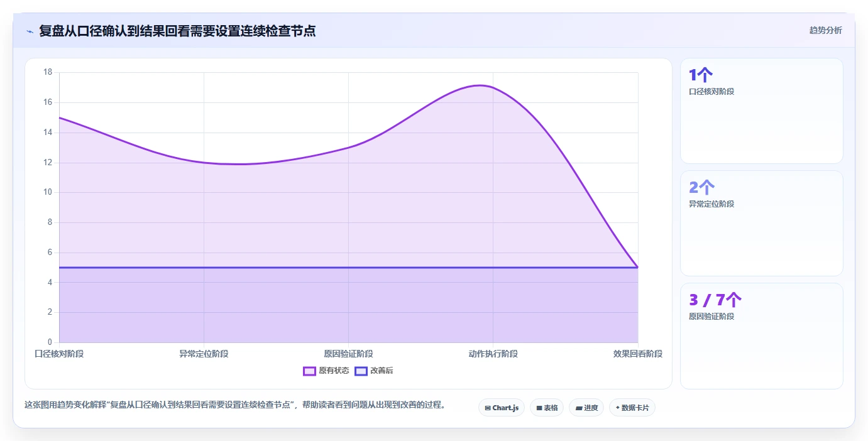The image size is (868, 441).
Task: Click y-axis value 0
Action: (x=50, y=342)
